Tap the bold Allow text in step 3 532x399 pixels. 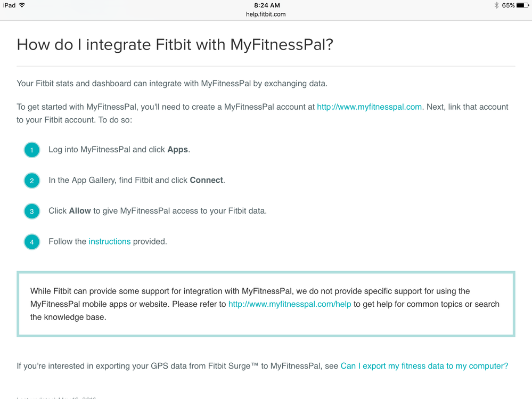pos(80,211)
